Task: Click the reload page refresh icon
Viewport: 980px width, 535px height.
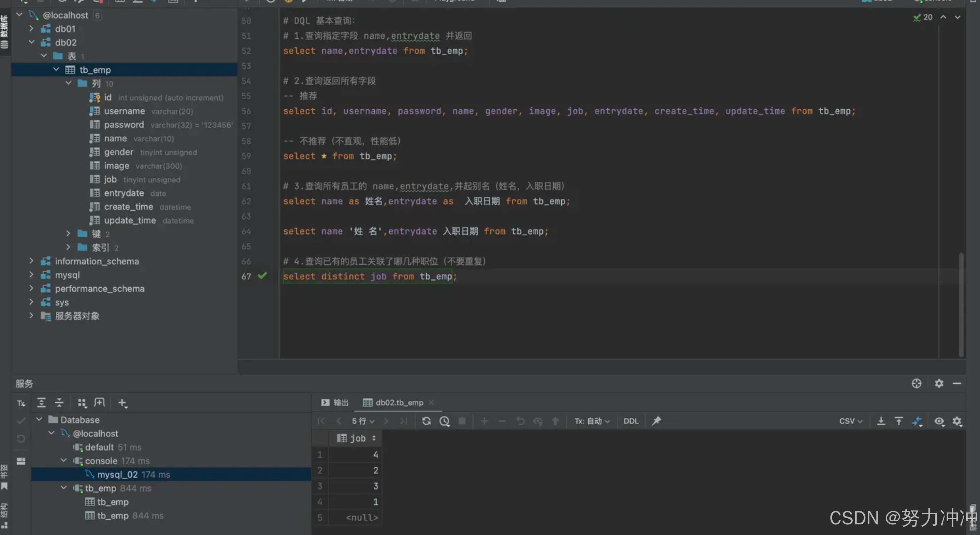Action: (x=426, y=421)
